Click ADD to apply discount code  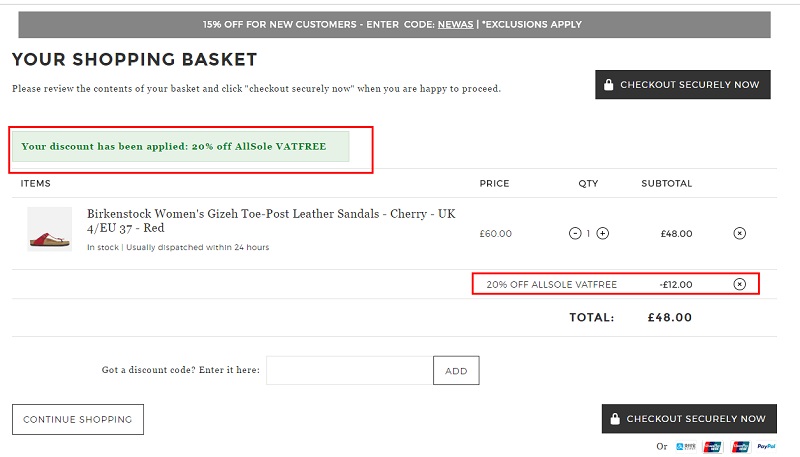pos(456,370)
